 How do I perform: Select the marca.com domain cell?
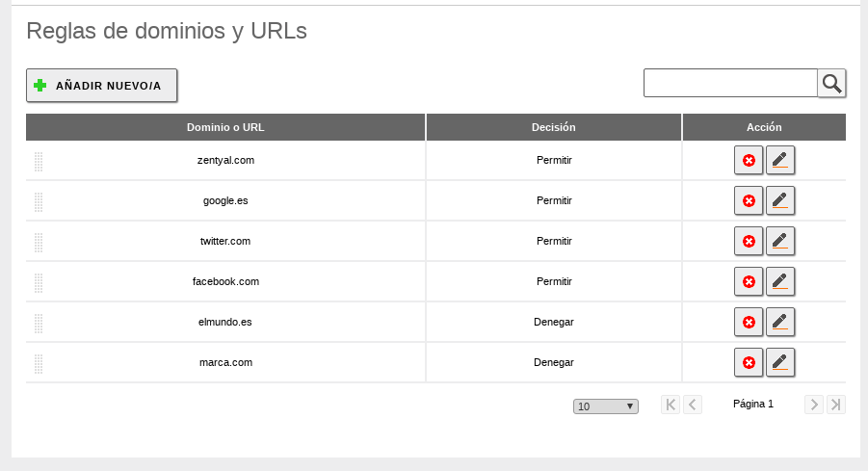[x=225, y=362]
